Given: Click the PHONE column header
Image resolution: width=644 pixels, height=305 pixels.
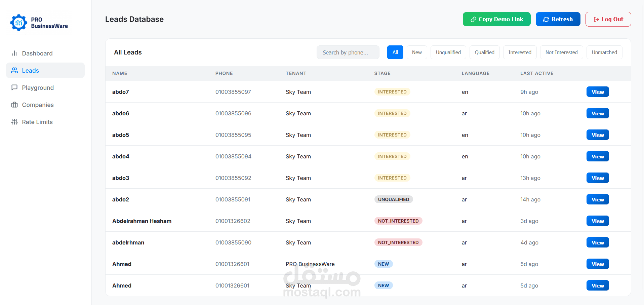Looking at the screenshot, I should 224,73.
